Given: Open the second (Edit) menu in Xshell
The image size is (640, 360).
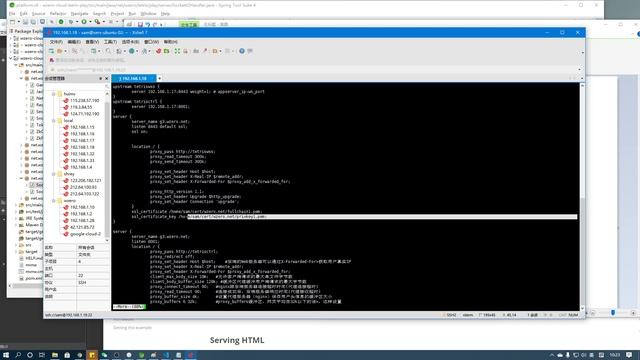Looking at the screenshot, I should click(74, 42).
